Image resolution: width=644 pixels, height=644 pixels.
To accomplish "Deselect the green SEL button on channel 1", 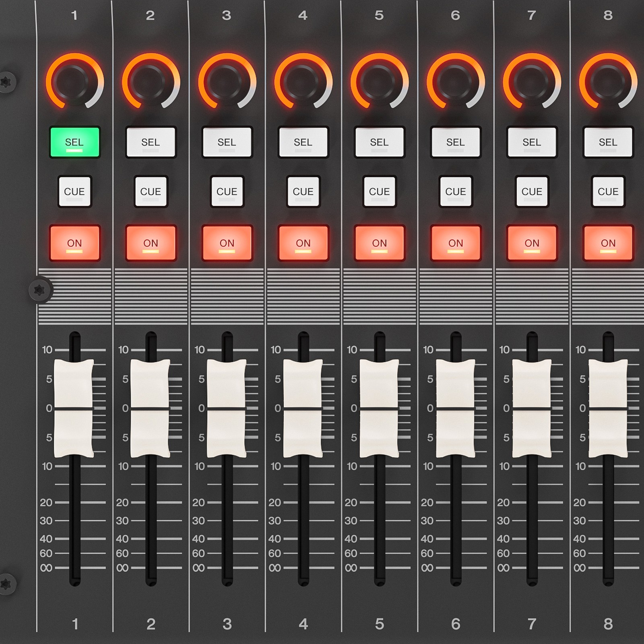I will 74,142.
